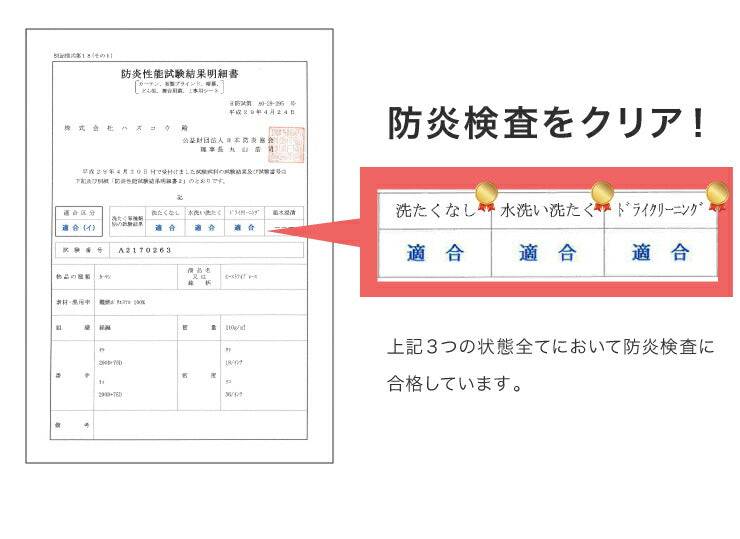
Task: Click the 水洗い洗たく header in enlarged panel
Action: 546,212
